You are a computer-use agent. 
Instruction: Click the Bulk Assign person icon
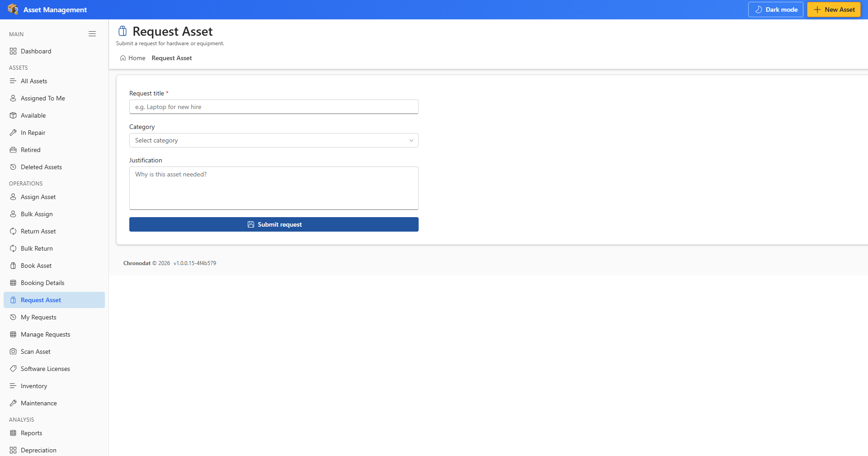[13, 214]
